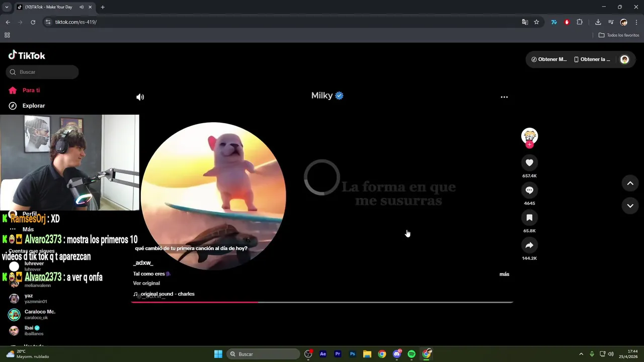Open the three-dot video options menu
This screenshot has height=362, width=644.
pos(504,97)
